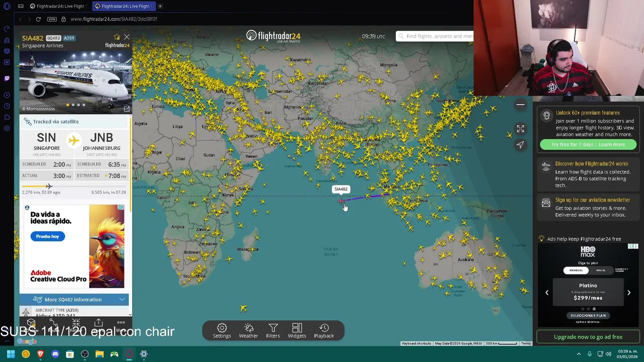This screenshot has width=644, height=362.
Task: Open Brave browser from taskbar
Action: [x=40, y=354]
